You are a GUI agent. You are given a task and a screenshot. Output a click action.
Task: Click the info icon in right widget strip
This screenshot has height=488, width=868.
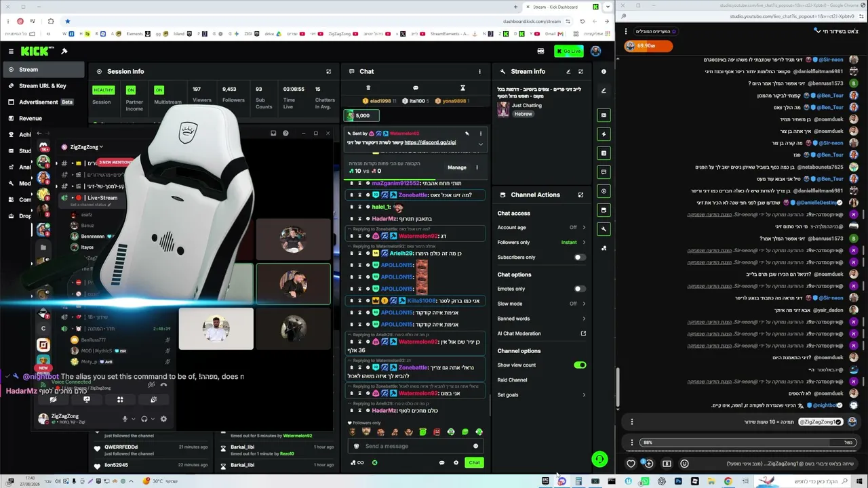tap(604, 71)
